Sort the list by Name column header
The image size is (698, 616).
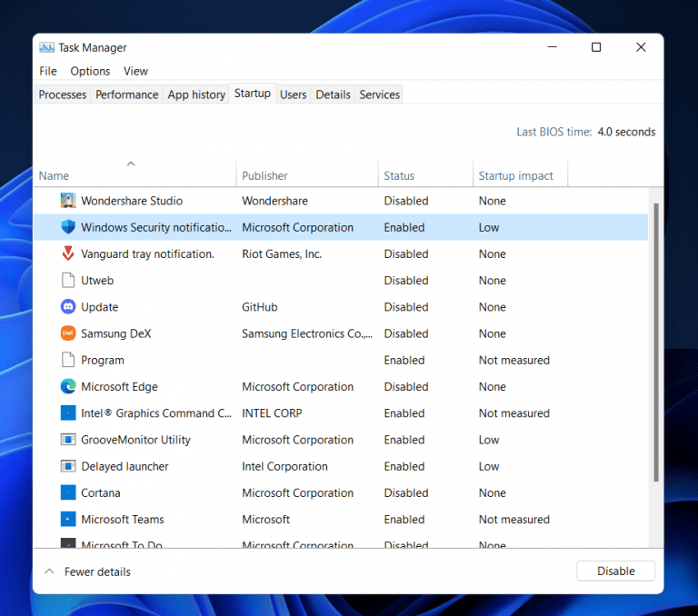[x=55, y=175]
